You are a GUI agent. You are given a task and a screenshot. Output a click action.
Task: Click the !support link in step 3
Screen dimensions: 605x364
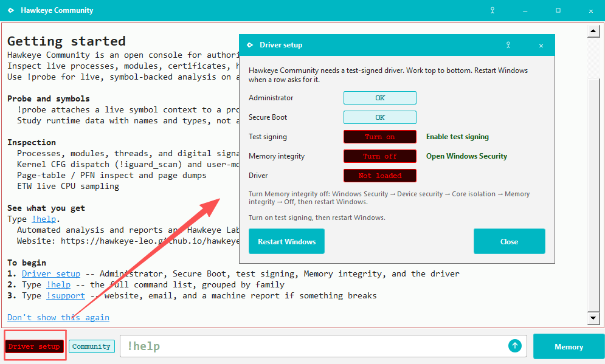tap(66, 296)
